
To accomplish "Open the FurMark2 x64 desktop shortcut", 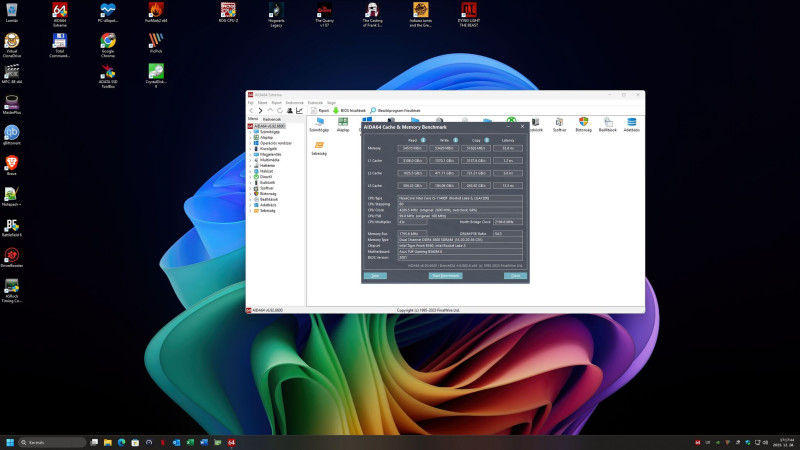I will coord(156,13).
